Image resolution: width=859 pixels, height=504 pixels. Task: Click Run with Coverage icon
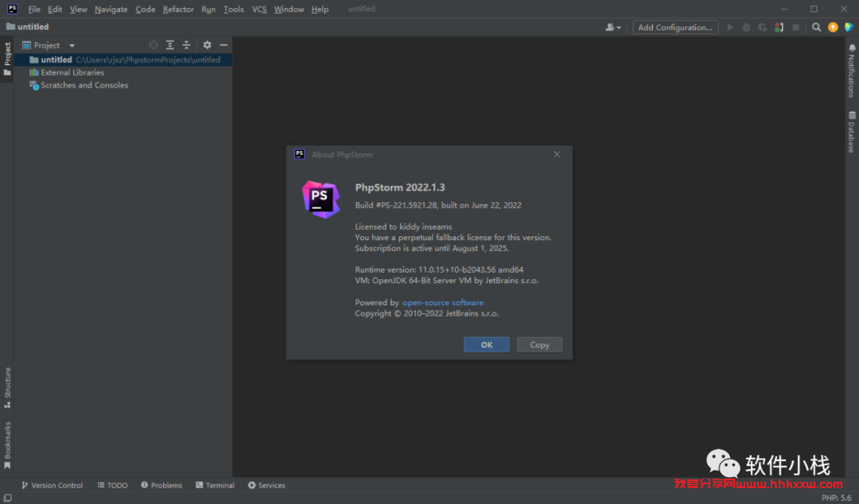(x=763, y=27)
